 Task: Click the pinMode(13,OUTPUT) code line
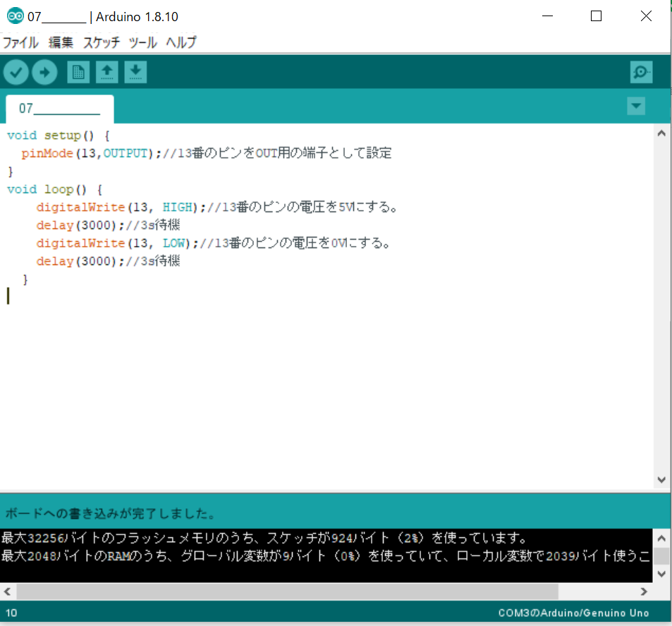pyautogui.click(x=206, y=154)
